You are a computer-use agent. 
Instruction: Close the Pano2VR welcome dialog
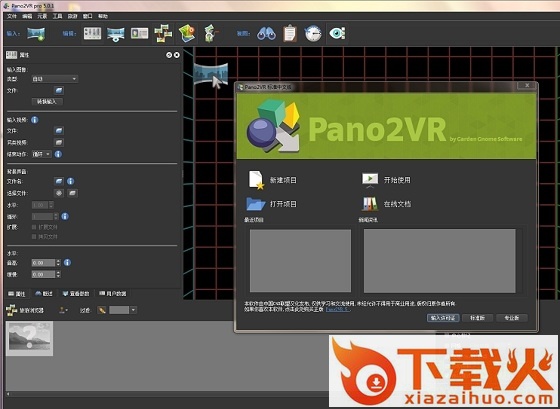(x=527, y=85)
